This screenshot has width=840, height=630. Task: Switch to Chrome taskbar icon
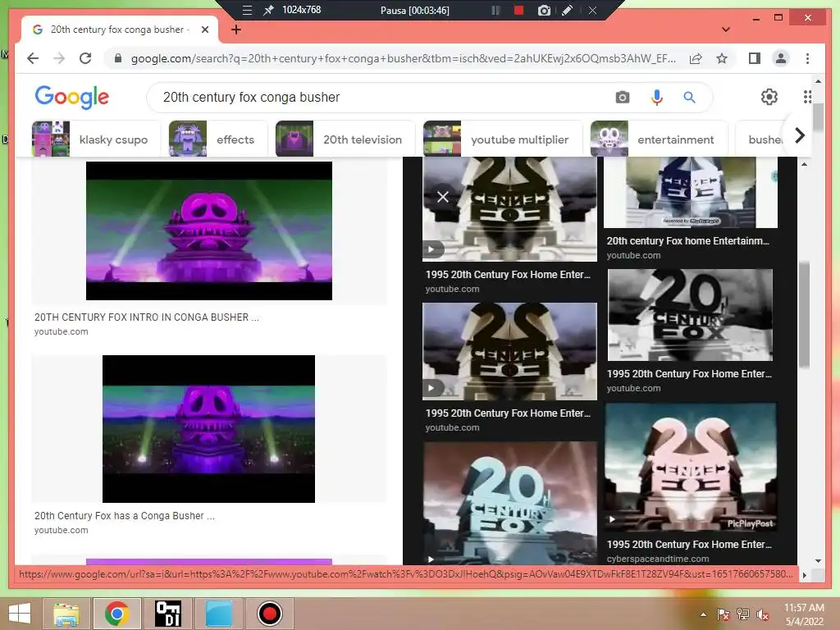tap(116, 614)
